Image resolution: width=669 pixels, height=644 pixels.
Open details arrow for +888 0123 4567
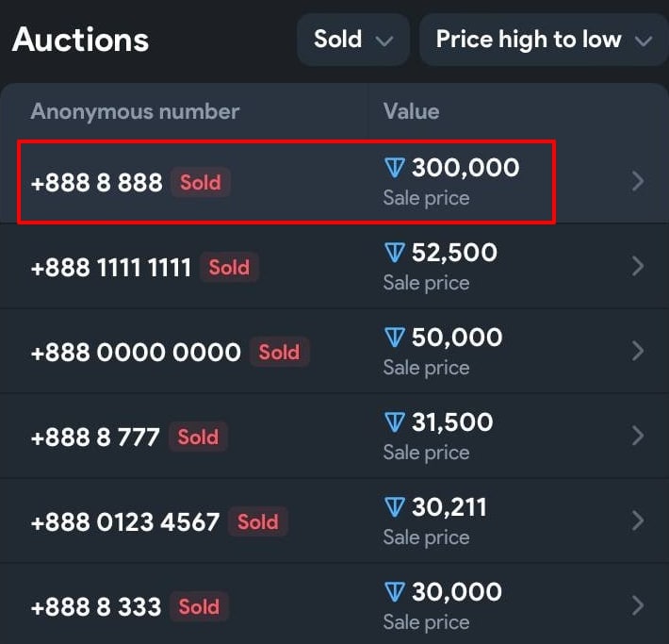(638, 521)
